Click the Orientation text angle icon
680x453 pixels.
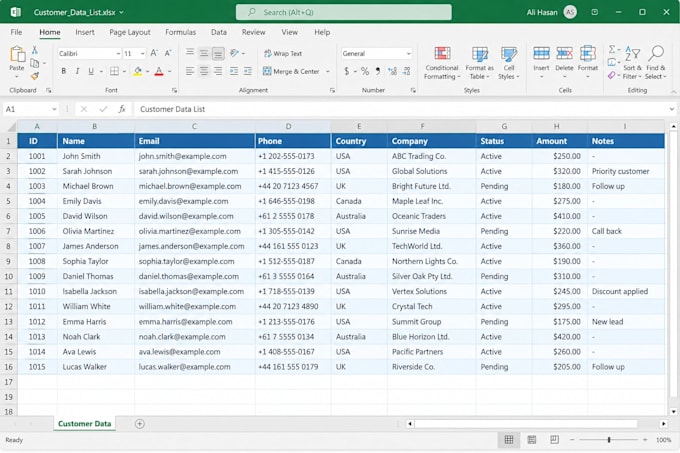[235, 53]
